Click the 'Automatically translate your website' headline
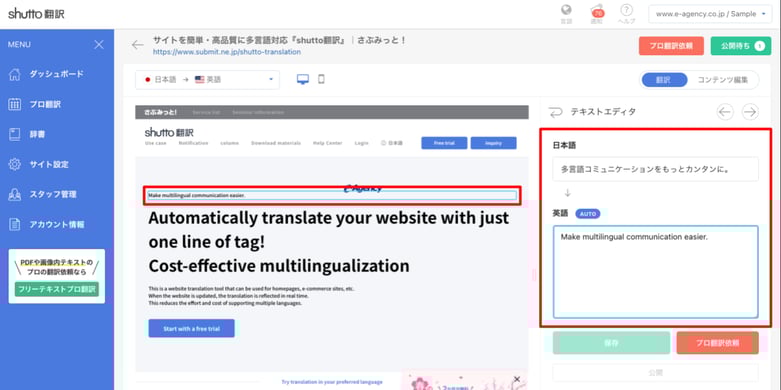This screenshot has height=390, width=781. pos(329,242)
